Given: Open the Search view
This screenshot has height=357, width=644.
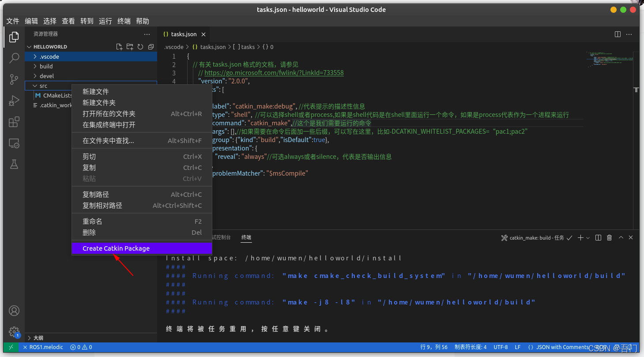Looking at the screenshot, I should [14, 58].
